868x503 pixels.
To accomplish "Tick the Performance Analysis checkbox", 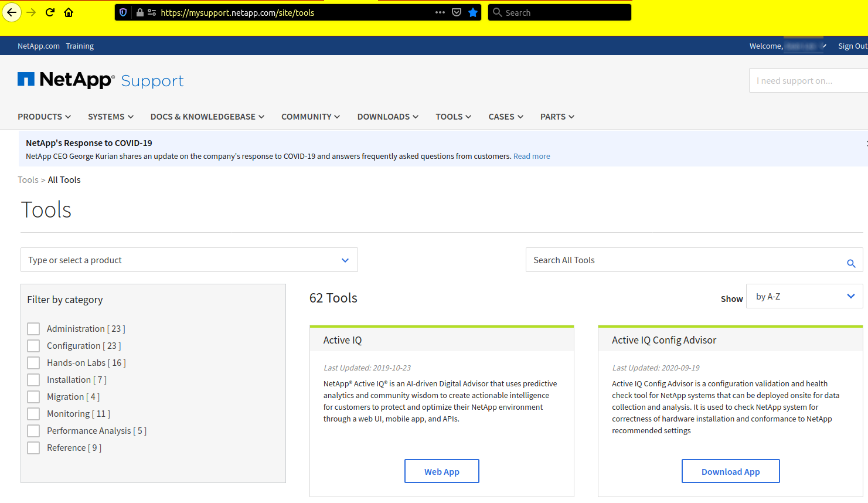I will click(x=34, y=431).
